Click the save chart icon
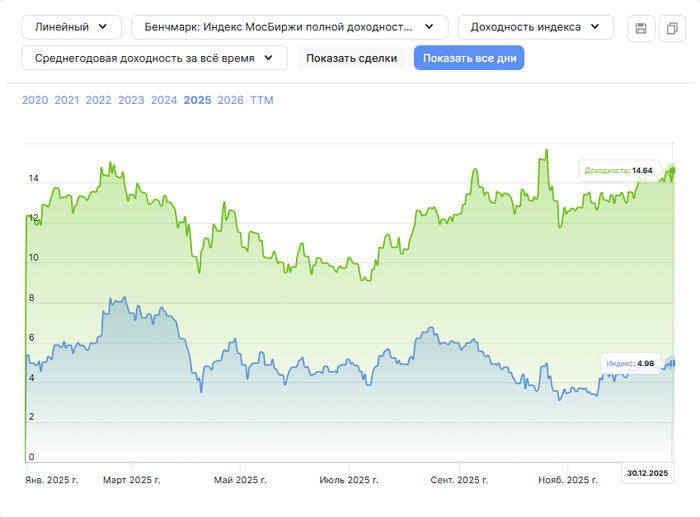 tap(641, 29)
